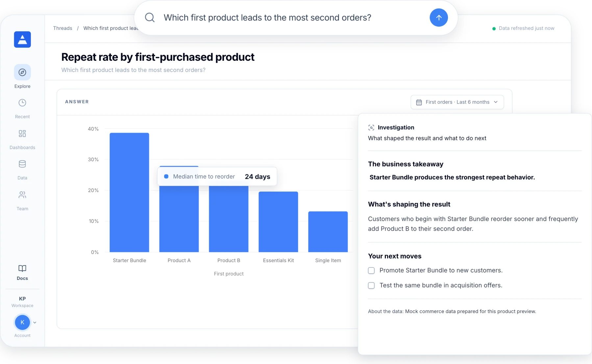Click the search question input field
592x364 pixels.
[x=267, y=17]
